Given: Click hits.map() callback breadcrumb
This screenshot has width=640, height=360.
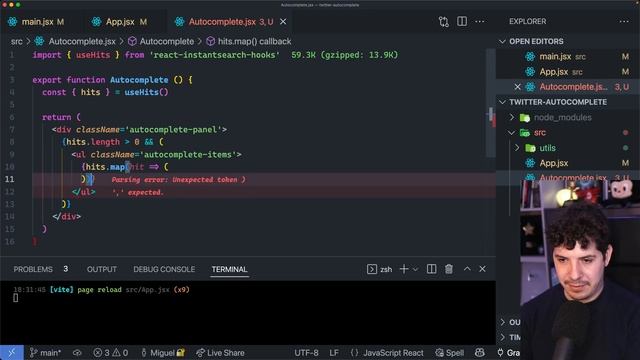Looking at the screenshot, I should coord(254,42).
